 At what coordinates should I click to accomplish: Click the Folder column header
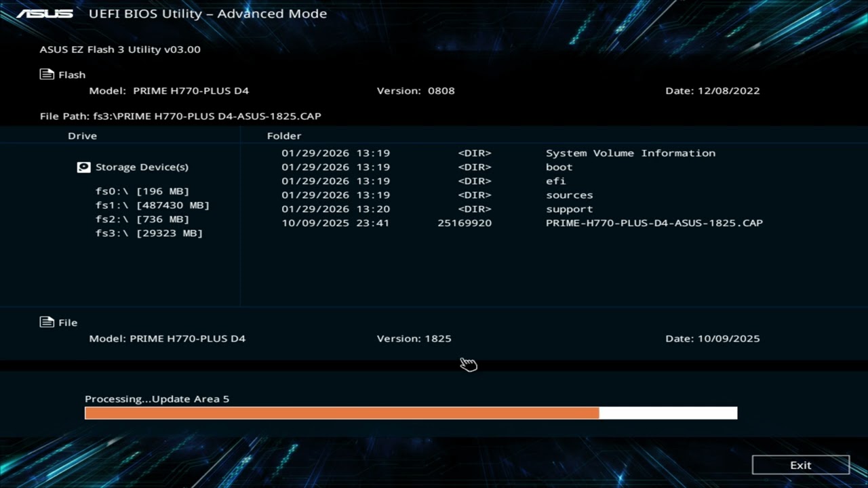click(x=284, y=136)
